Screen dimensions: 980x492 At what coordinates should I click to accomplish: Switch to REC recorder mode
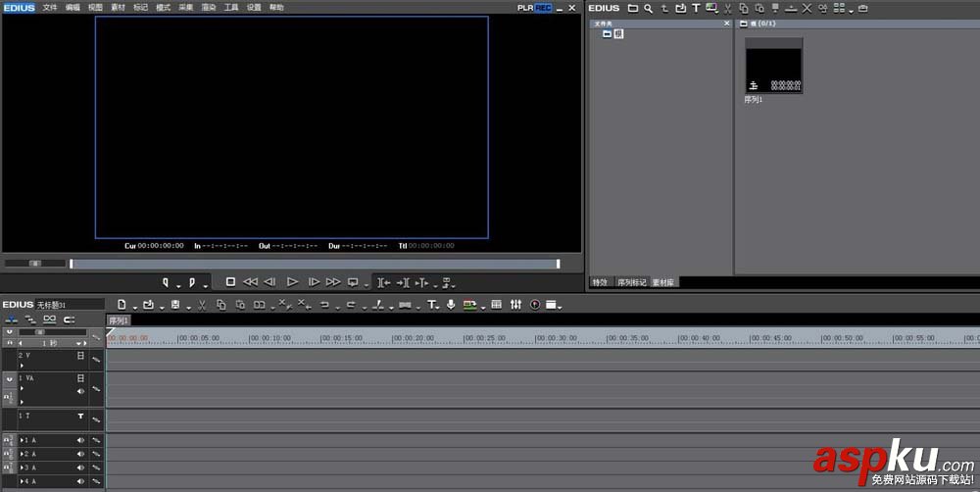543,8
